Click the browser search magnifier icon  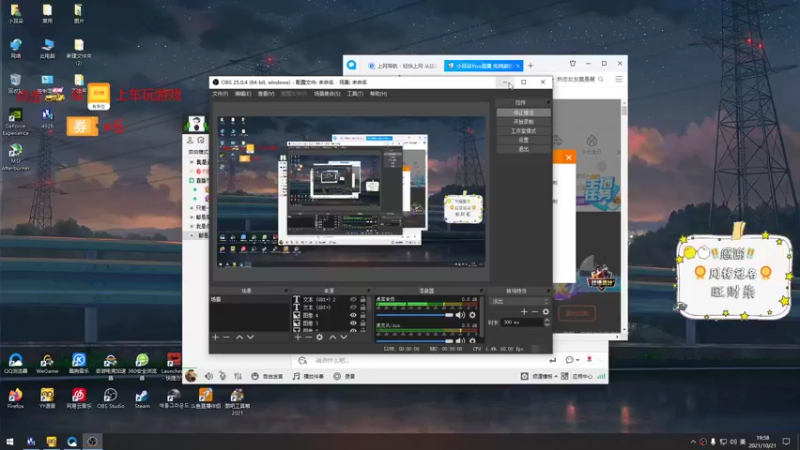click(x=601, y=79)
